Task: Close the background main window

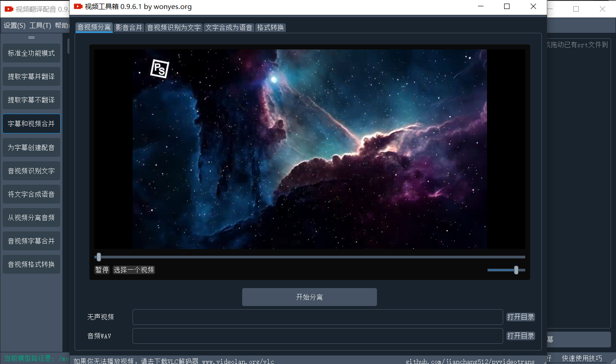Action: tap(603, 9)
